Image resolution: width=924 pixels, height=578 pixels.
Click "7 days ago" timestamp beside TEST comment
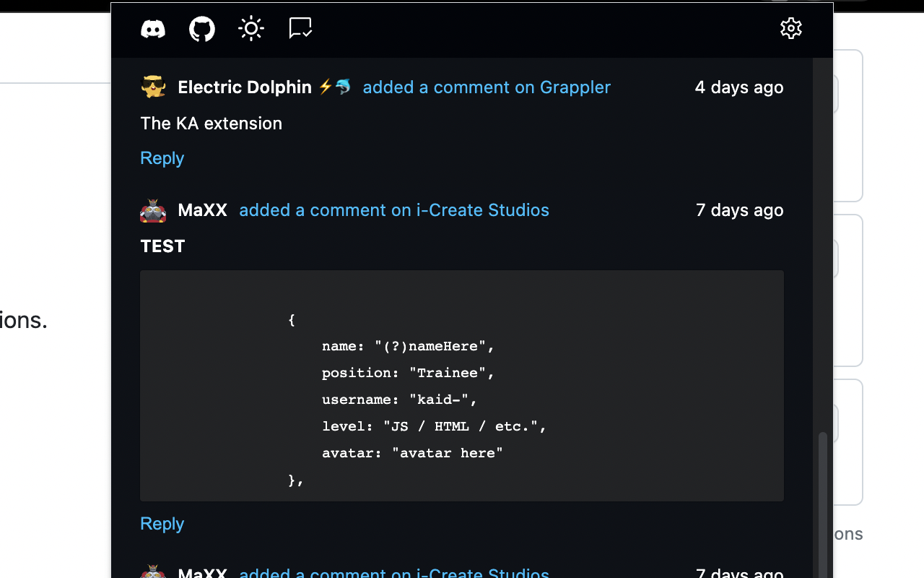click(x=739, y=210)
